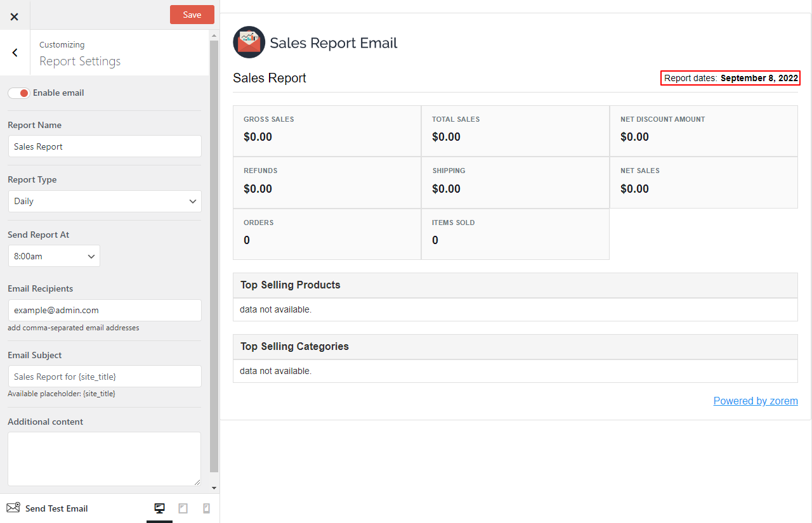Select the desktop preview icon
Viewport: 812px width, 523px height.
point(159,508)
